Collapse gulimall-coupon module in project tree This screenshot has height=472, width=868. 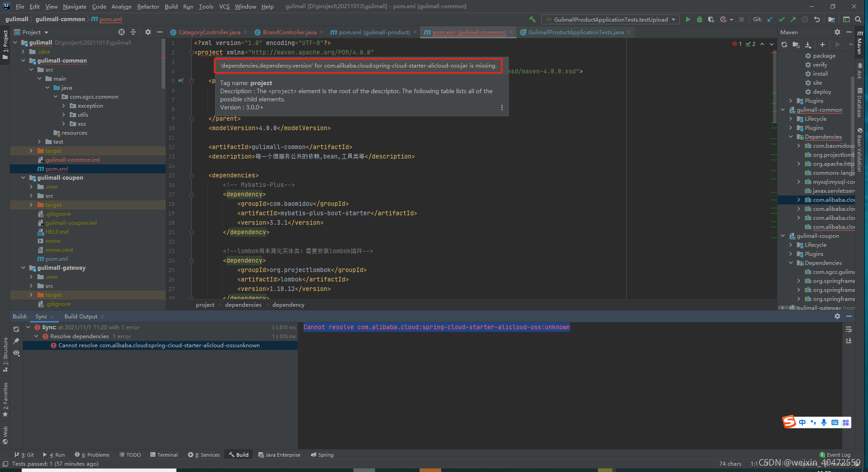click(x=23, y=177)
